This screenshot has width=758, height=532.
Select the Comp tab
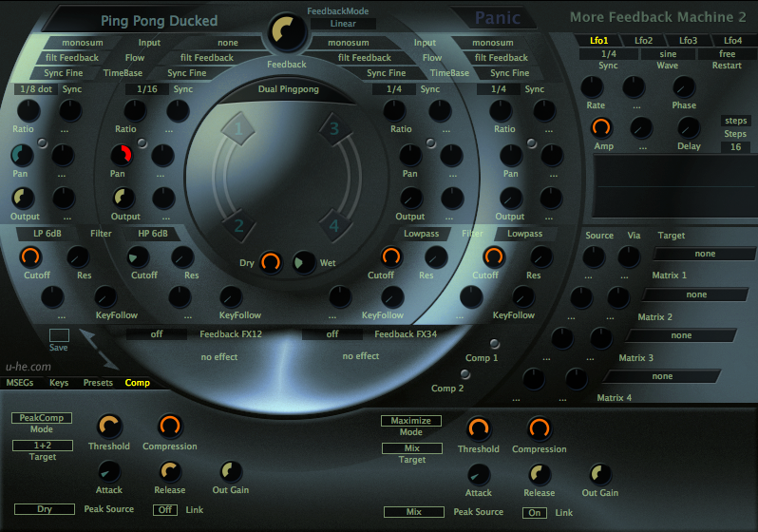[138, 383]
